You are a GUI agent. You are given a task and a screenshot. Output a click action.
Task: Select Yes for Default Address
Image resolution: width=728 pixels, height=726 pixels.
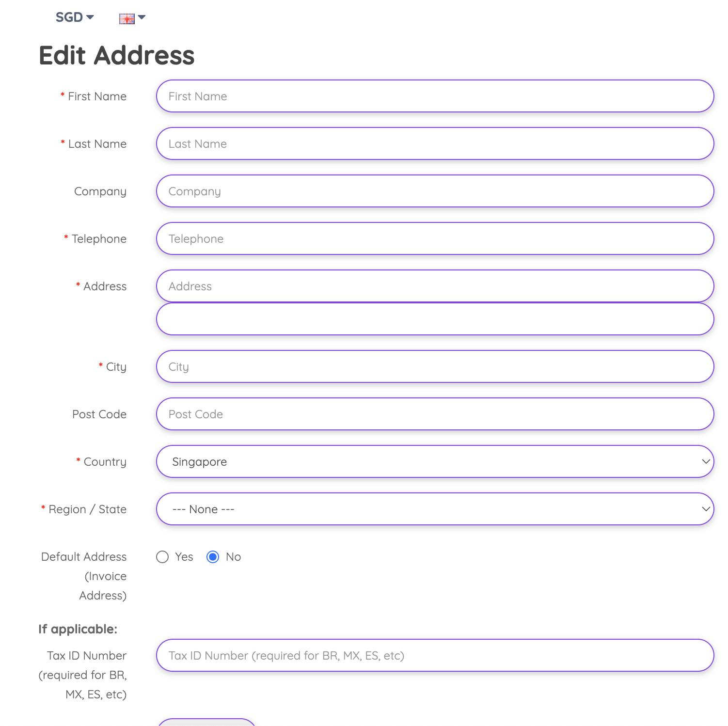[x=162, y=557]
